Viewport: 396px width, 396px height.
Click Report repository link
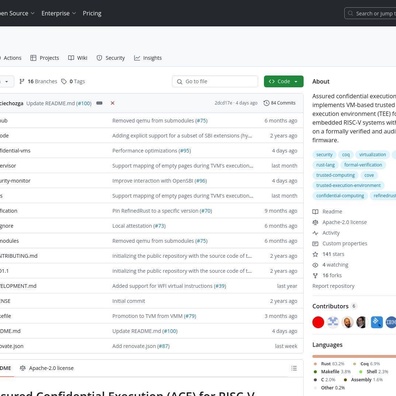click(x=333, y=286)
